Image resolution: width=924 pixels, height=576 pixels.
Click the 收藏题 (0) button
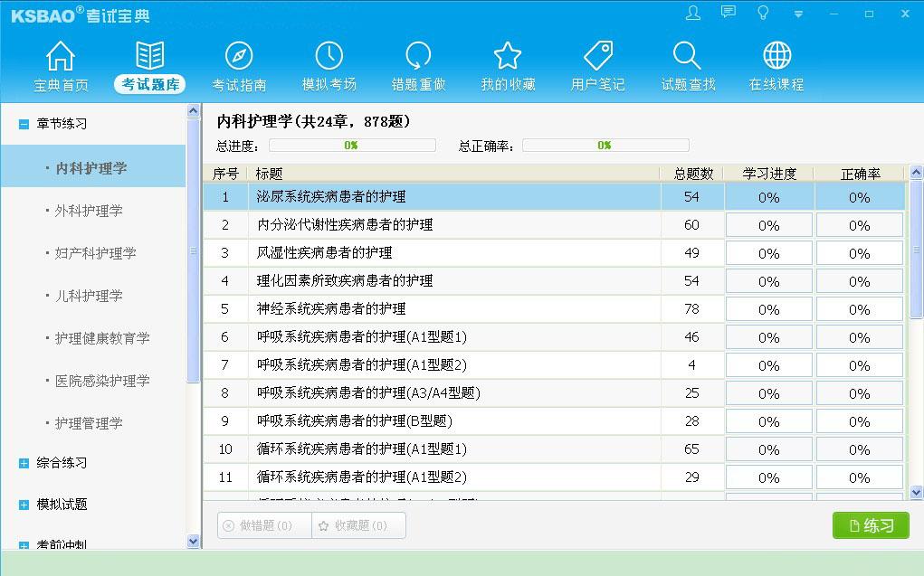[359, 525]
